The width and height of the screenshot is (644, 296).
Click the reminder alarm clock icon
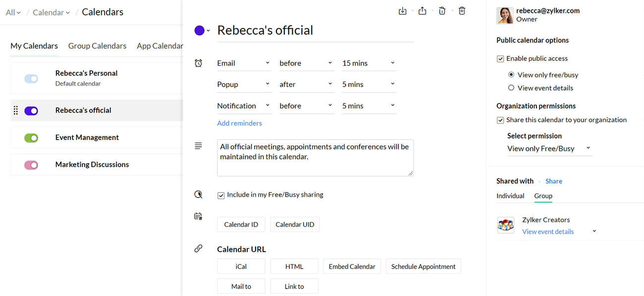point(198,63)
